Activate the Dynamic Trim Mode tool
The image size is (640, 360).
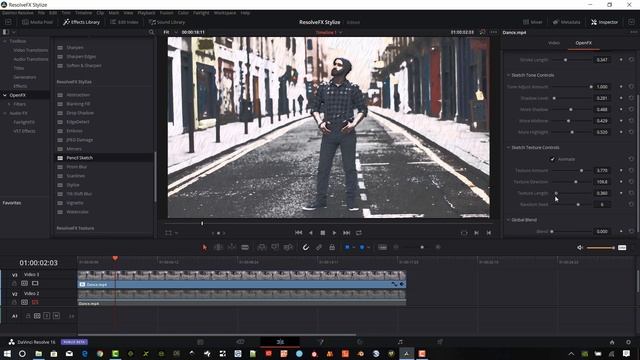coord(231,247)
